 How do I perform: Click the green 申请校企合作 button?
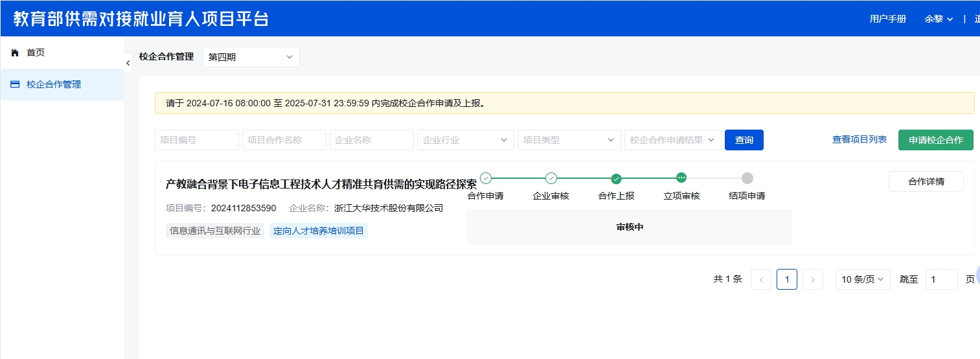coord(935,140)
